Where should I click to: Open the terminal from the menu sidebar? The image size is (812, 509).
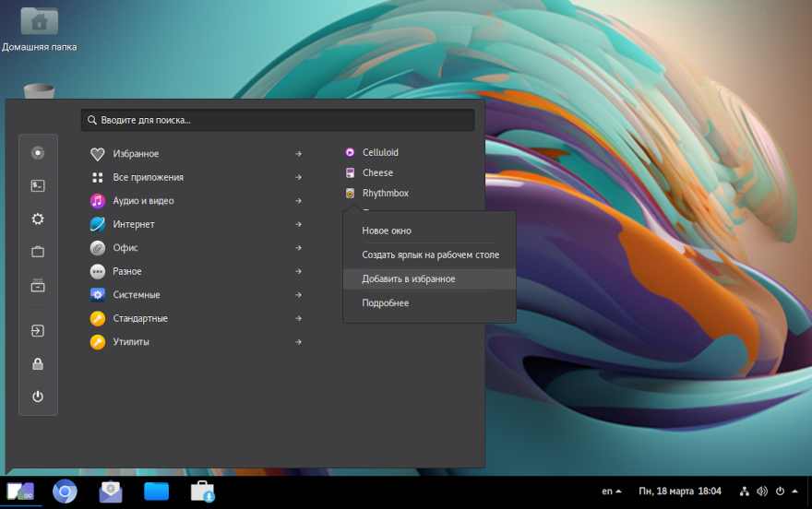[38, 185]
